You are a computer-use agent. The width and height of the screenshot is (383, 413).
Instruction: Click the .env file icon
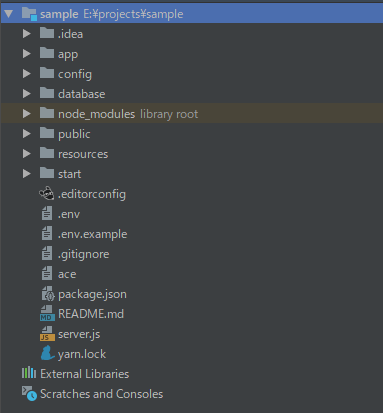[x=47, y=213]
